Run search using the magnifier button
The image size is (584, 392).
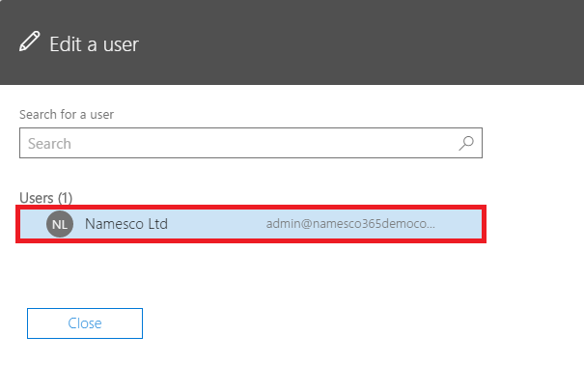click(x=466, y=143)
